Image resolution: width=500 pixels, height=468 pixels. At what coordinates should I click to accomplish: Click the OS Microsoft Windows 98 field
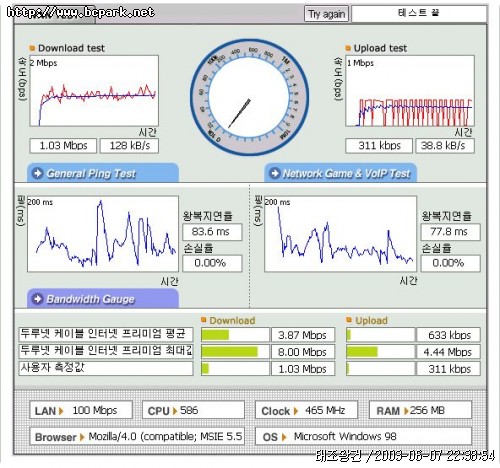364,436
